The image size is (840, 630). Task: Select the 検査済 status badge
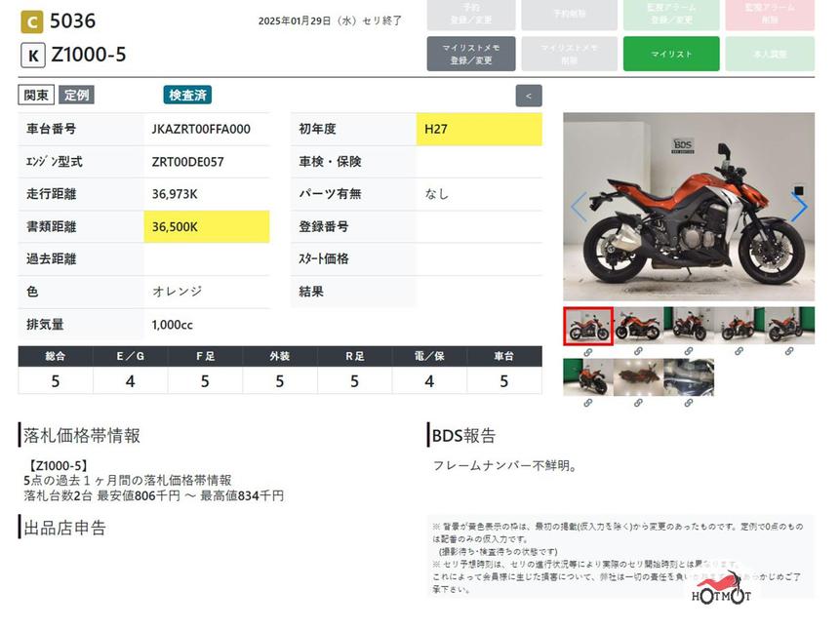click(187, 95)
